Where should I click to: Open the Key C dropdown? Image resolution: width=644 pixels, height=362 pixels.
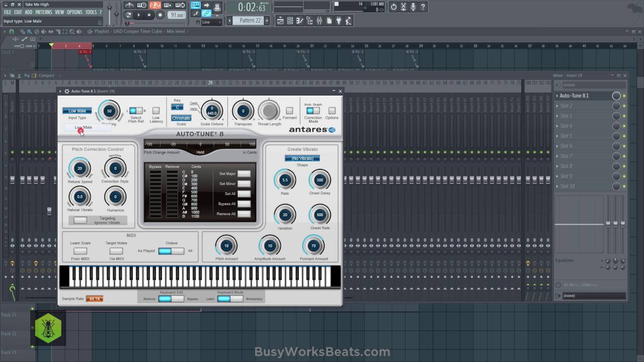(177, 107)
